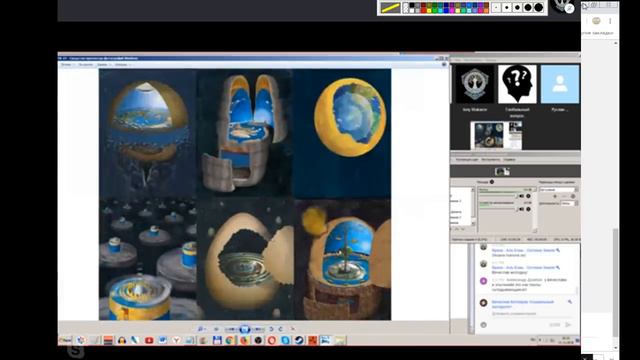Pick the red color swatch
The height and width of the screenshot is (360, 640).
tap(424, 11)
